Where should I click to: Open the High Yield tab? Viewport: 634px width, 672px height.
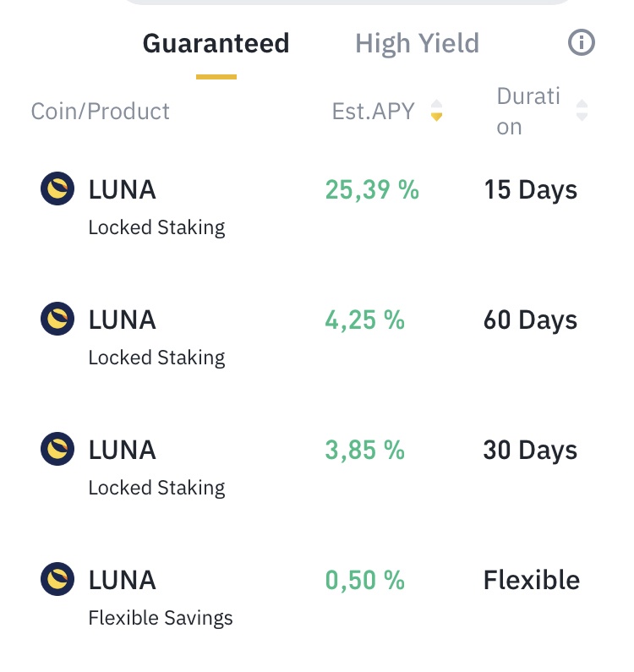click(x=417, y=43)
